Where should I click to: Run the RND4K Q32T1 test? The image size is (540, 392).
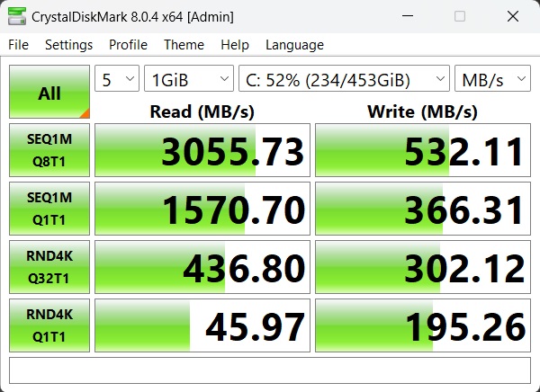[x=49, y=267]
